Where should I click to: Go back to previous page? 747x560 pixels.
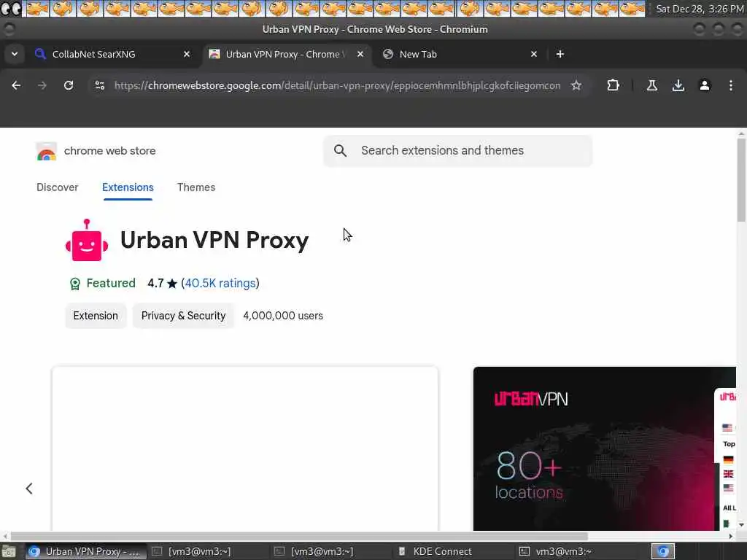16,85
